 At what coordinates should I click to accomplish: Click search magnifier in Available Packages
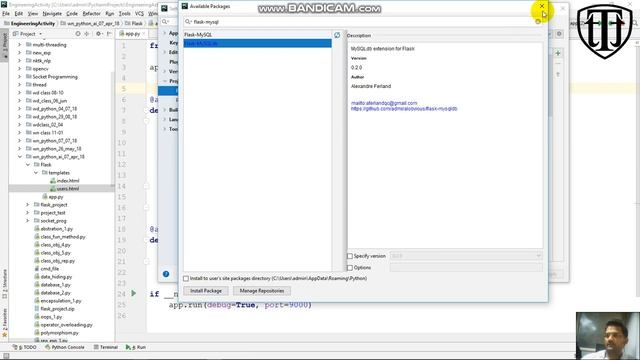[188, 22]
